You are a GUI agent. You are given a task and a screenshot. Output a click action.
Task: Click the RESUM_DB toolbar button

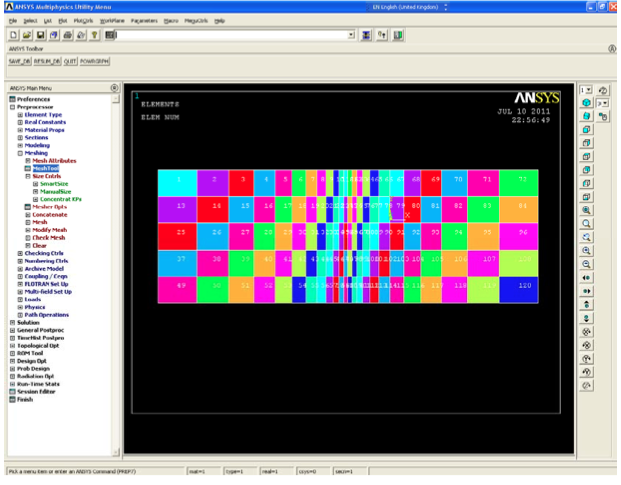tap(47, 61)
